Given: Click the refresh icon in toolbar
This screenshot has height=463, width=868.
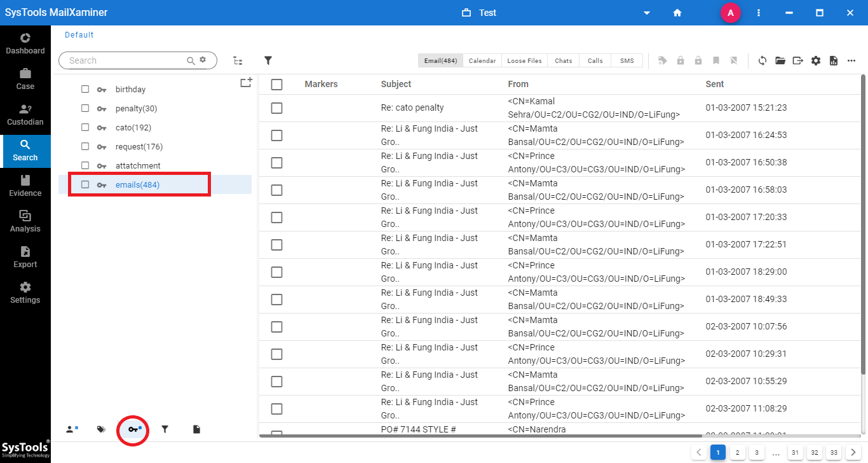Looking at the screenshot, I should coord(763,60).
